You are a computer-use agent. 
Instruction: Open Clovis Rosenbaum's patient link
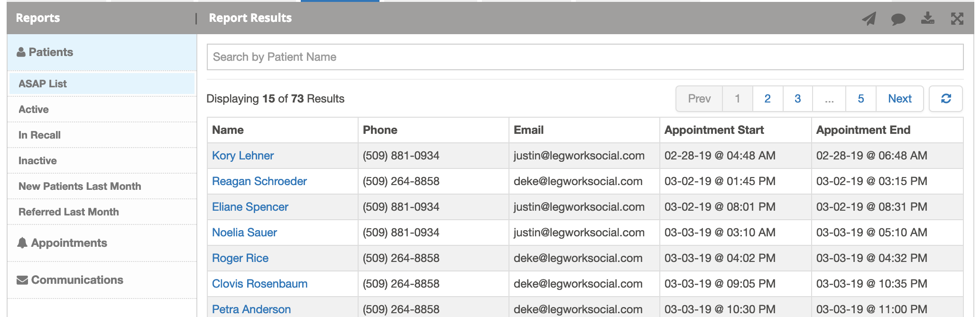[260, 284]
